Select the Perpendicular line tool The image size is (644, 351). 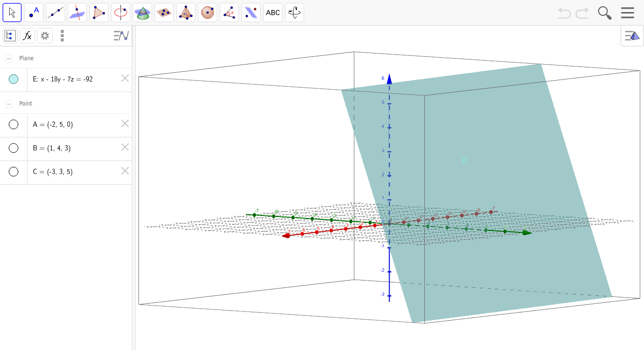(77, 13)
